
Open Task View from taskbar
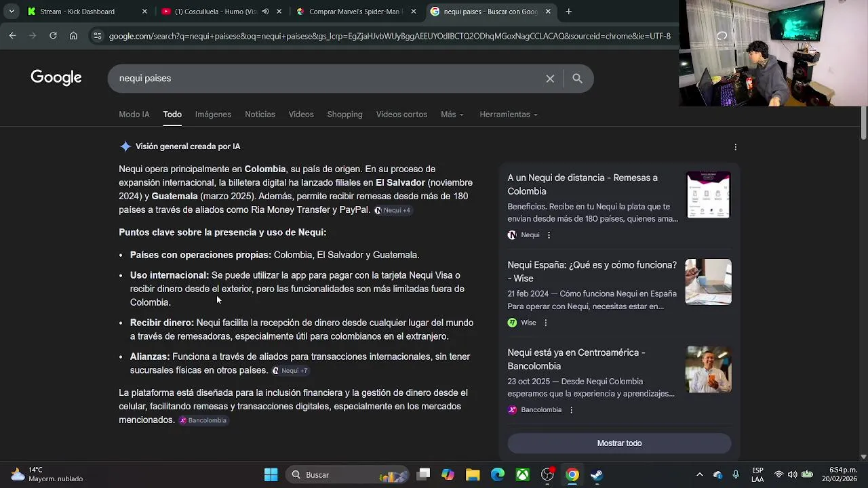pos(423,475)
